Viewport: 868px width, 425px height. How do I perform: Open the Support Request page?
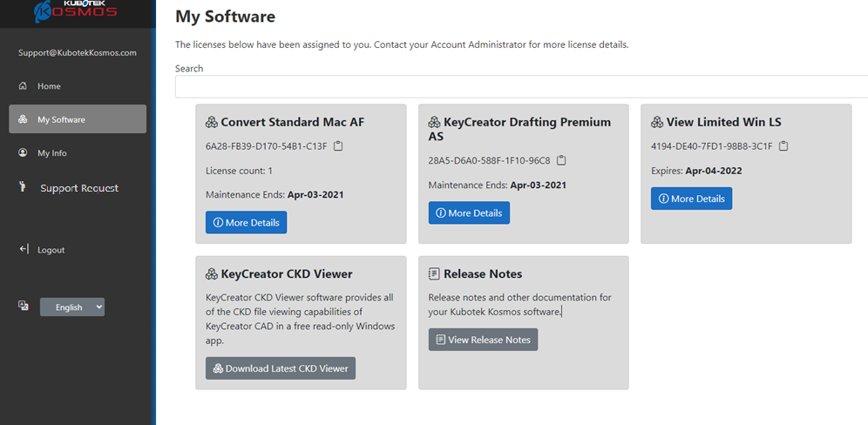coord(79,188)
